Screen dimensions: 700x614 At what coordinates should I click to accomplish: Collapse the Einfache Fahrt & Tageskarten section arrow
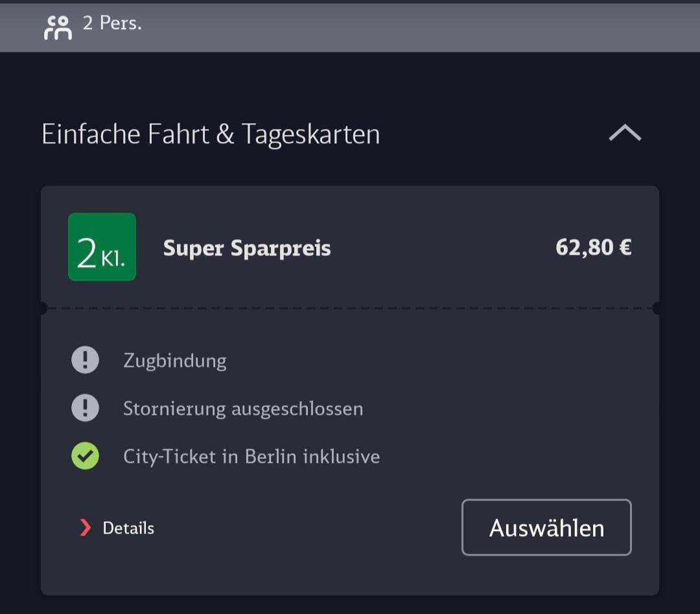(x=625, y=133)
